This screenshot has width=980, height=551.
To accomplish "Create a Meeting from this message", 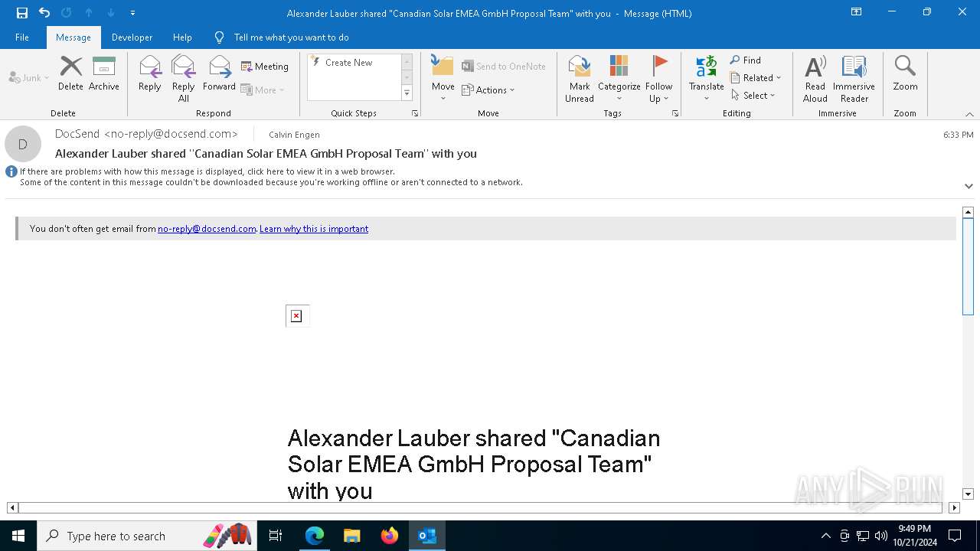I will point(265,67).
